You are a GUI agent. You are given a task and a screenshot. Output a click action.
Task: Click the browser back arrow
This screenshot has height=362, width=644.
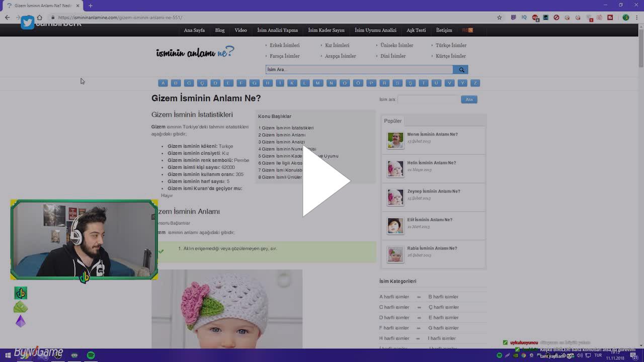click(x=7, y=18)
